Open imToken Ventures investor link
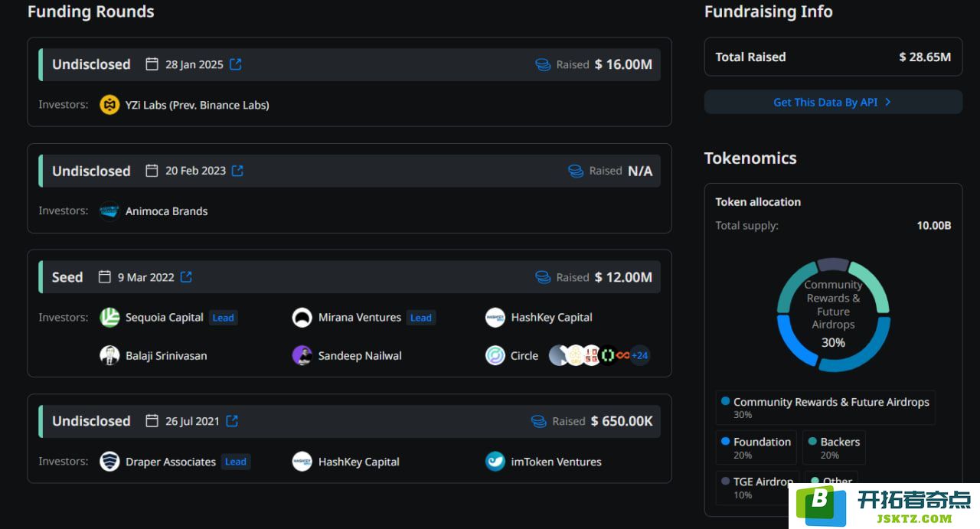Screen dimensions: 980x529 557,462
